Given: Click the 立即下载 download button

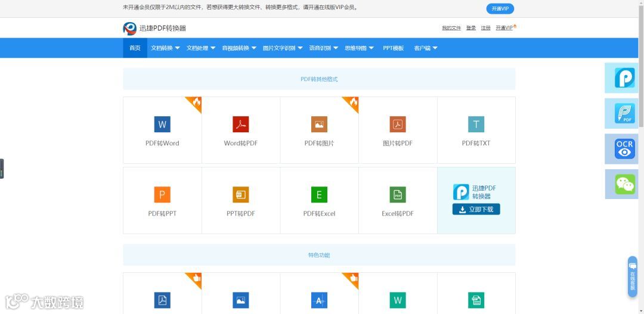Looking at the screenshot, I should (x=476, y=209).
